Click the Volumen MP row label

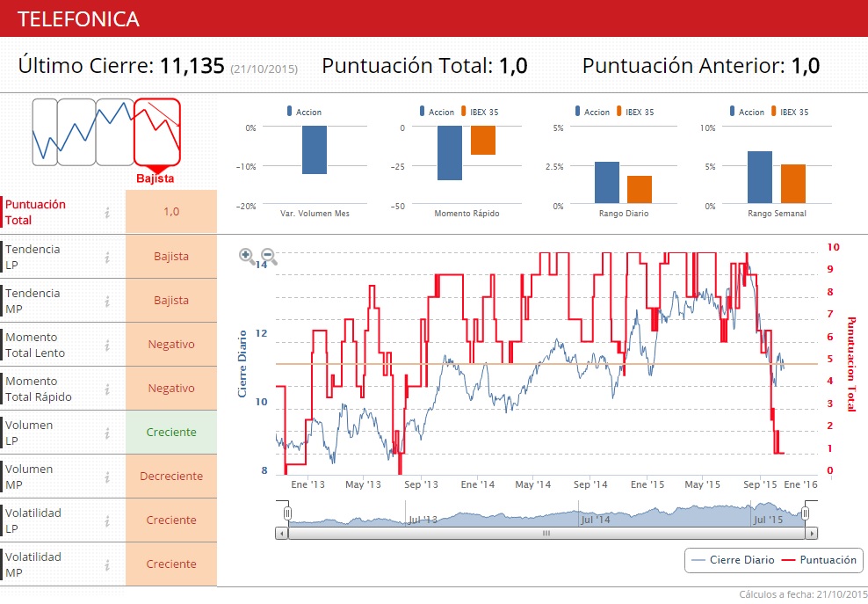pos(29,477)
